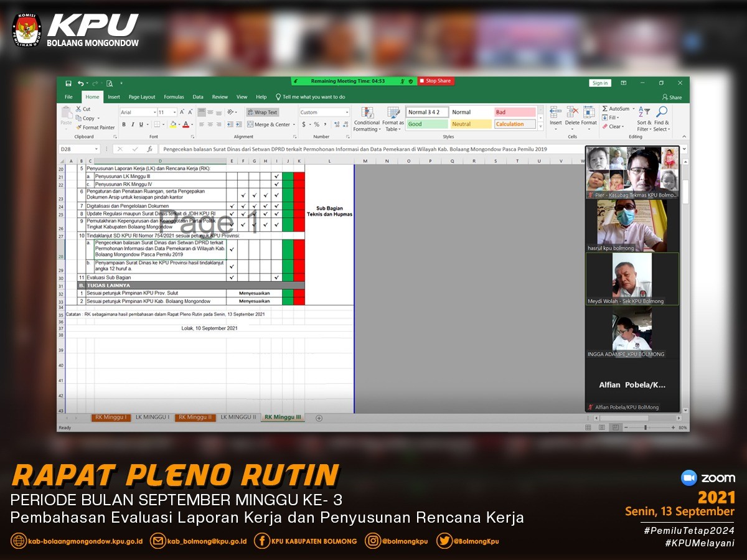Open Find & Select magnifier tool

[662, 118]
